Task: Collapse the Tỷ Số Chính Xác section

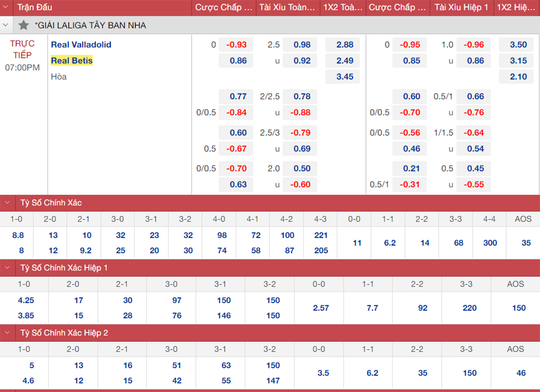Action: tap(7, 203)
